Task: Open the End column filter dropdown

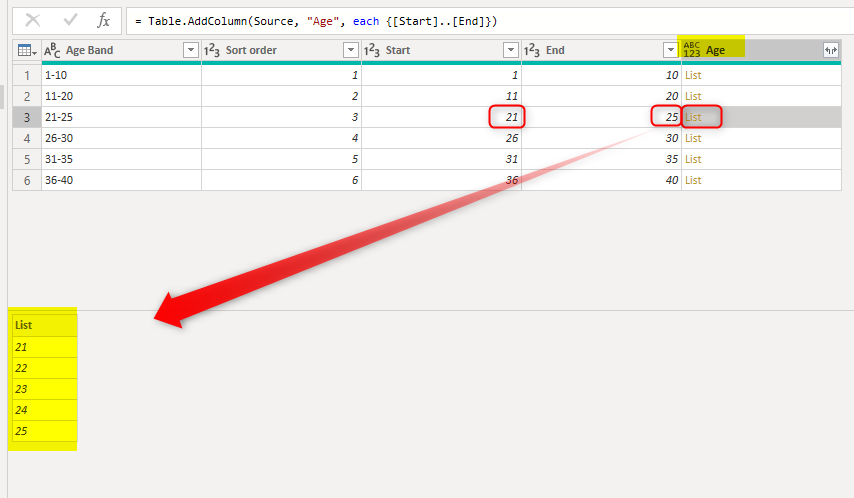Action: (x=670, y=50)
